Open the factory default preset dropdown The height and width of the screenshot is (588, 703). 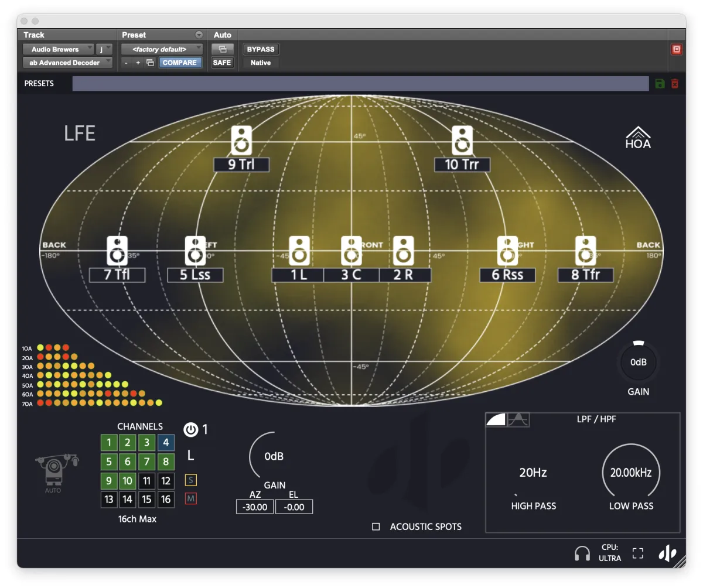[x=162, y=49]
